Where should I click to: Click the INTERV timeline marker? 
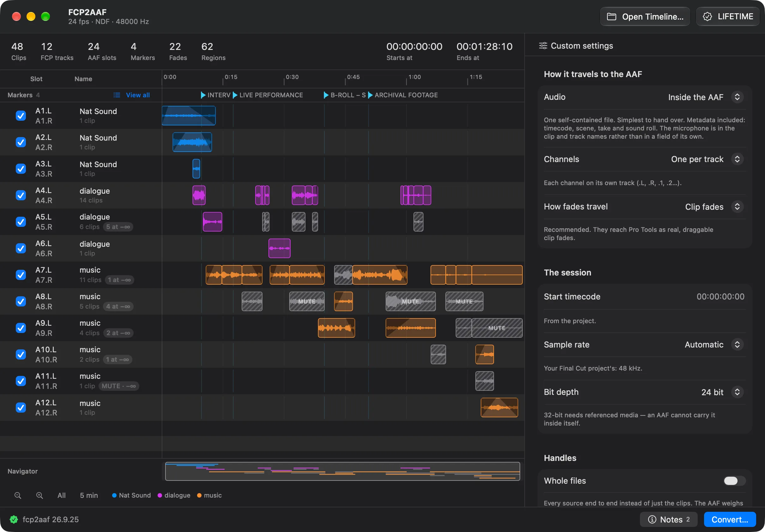tap(216, 95)
